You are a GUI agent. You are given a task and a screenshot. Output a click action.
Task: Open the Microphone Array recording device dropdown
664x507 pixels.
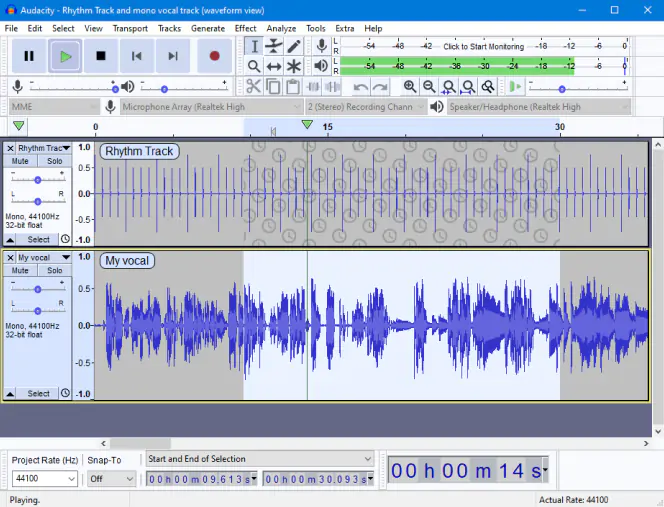211,107
